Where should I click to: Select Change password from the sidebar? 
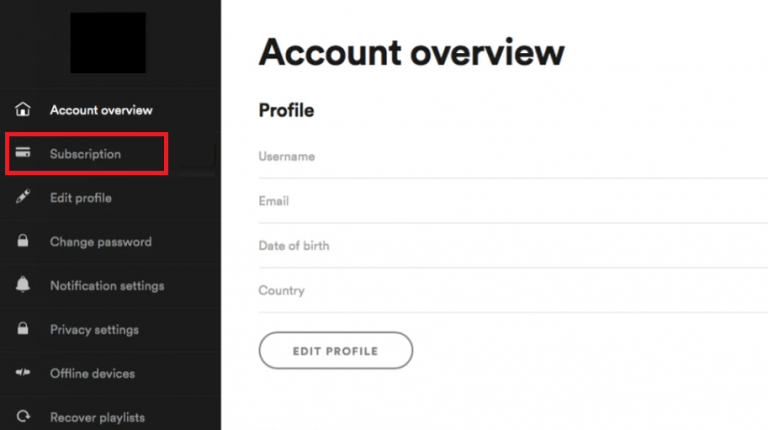[110, 241]
